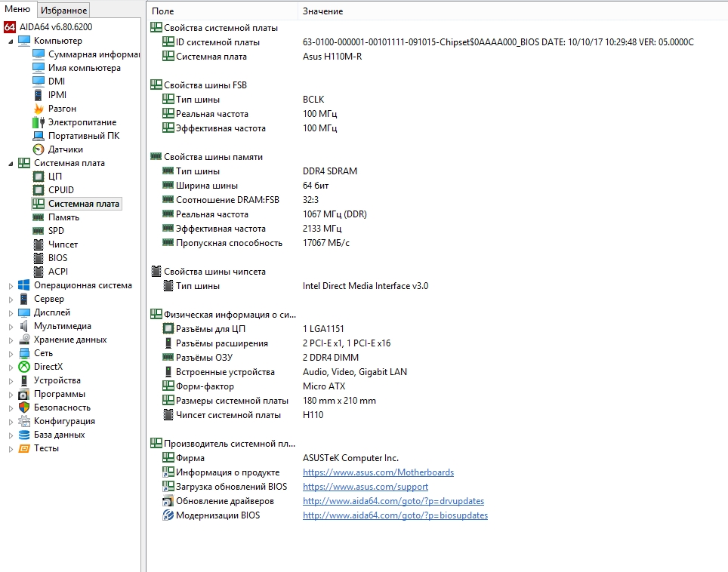Viewport: 728px width, 572px height.
Task: Expand the Операционная система node
Action: (11, 286)
